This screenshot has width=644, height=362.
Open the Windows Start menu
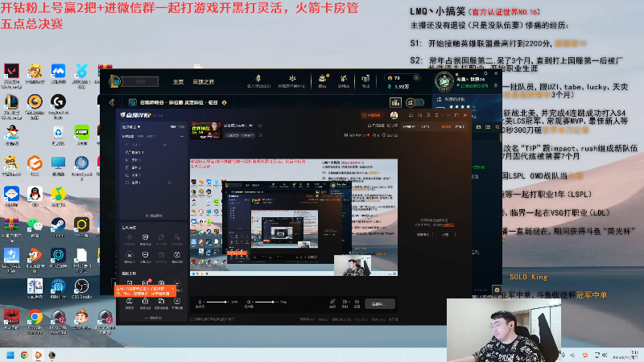pos(10,355)
